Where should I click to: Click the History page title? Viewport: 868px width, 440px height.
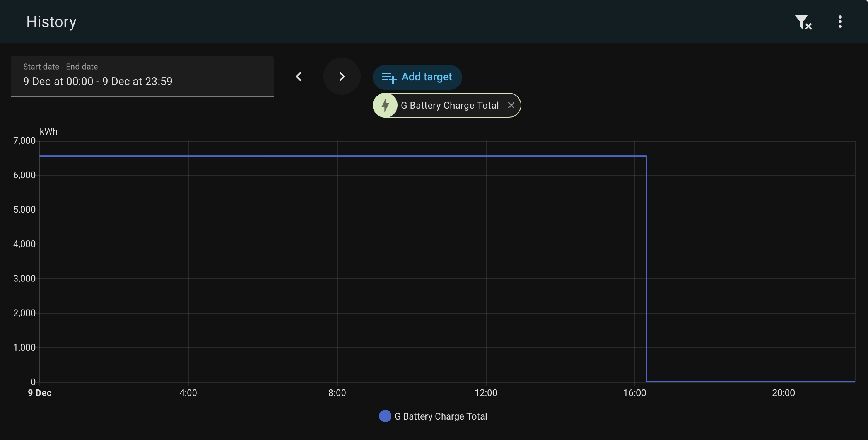51,22
